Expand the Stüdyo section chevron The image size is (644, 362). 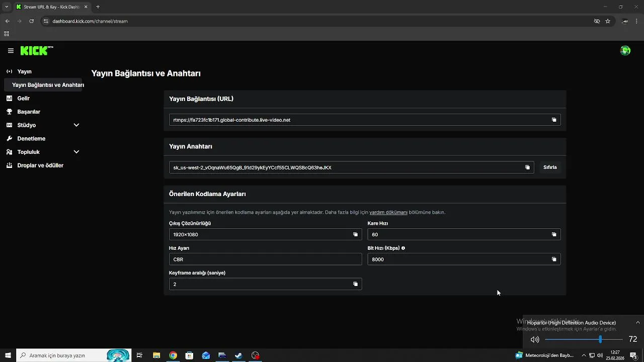coord(76,125)
